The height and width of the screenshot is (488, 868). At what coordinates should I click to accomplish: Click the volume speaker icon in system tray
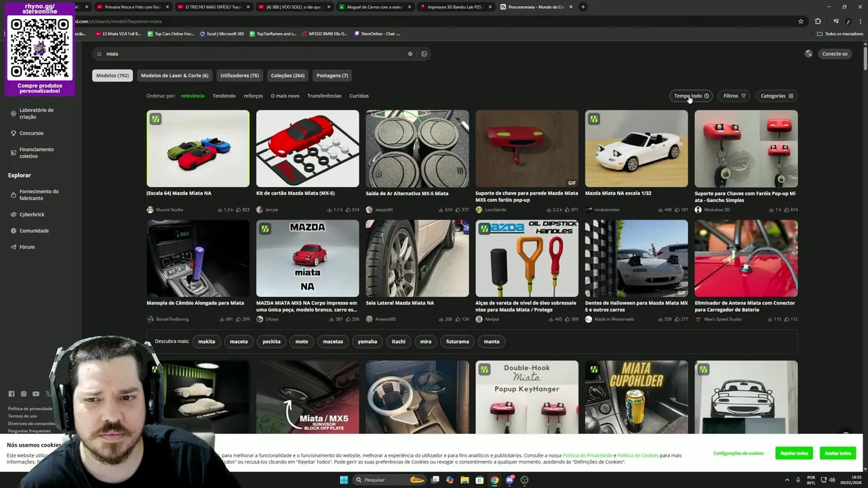(833, 480)
